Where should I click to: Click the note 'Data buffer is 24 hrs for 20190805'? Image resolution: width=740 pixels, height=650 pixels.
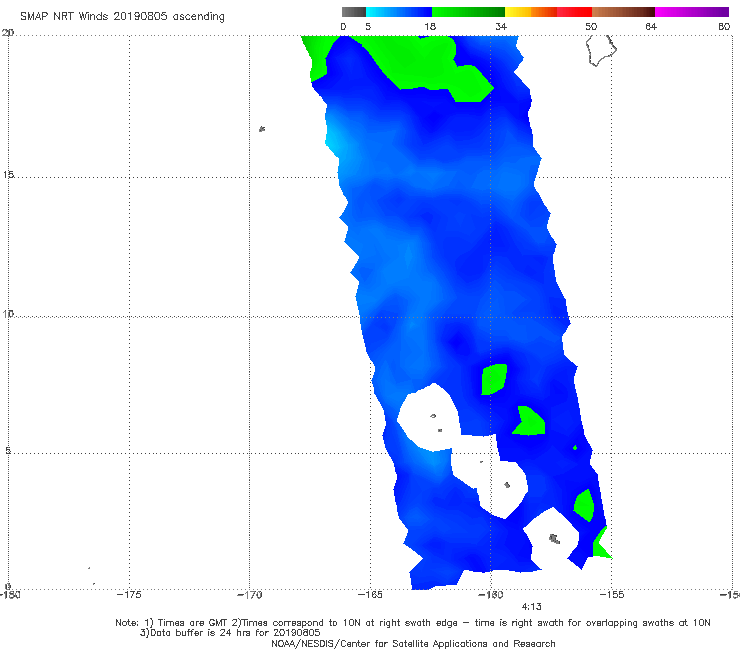(x=230, y=633)
